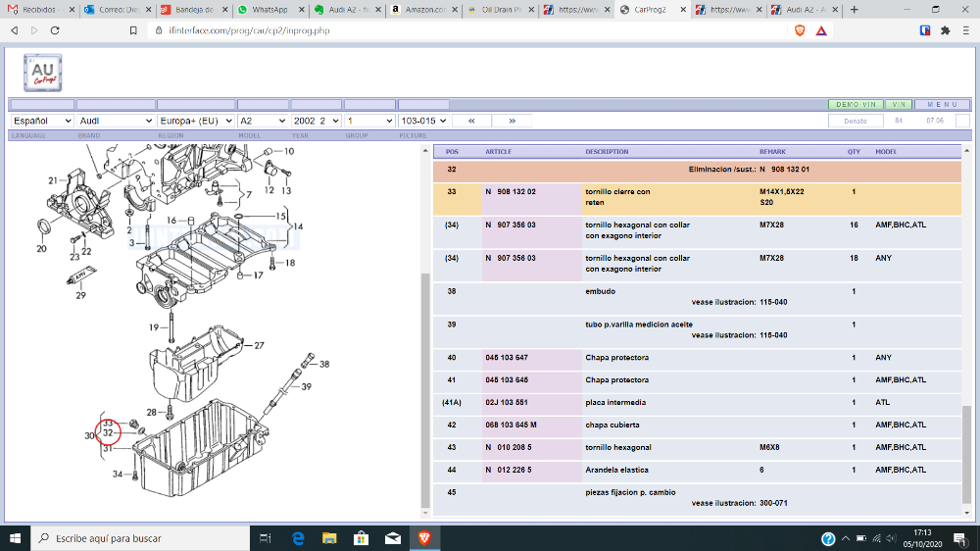
Task: Click the address bar URL
Action: point(249,30)
